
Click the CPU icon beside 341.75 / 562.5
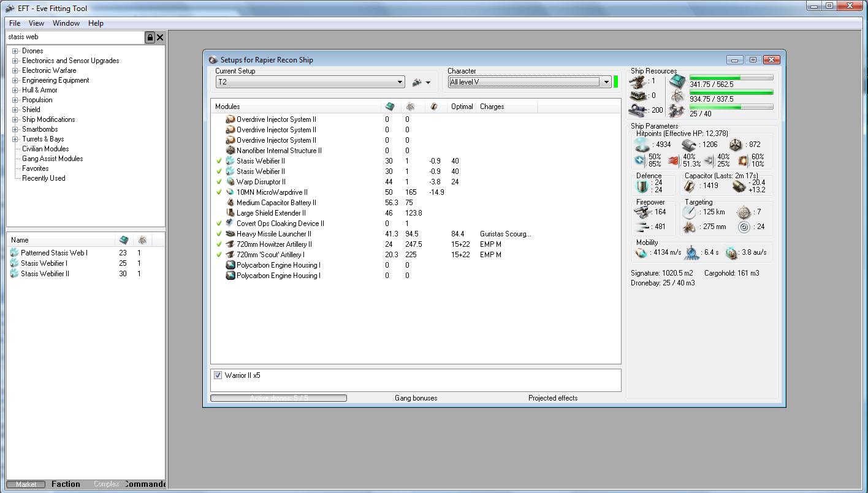coord(677,81)
